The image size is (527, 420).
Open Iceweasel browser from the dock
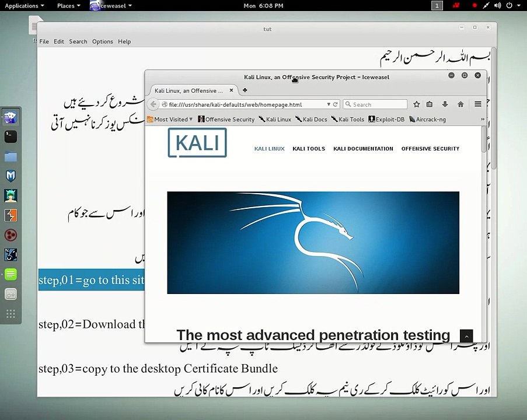(11, 117)
